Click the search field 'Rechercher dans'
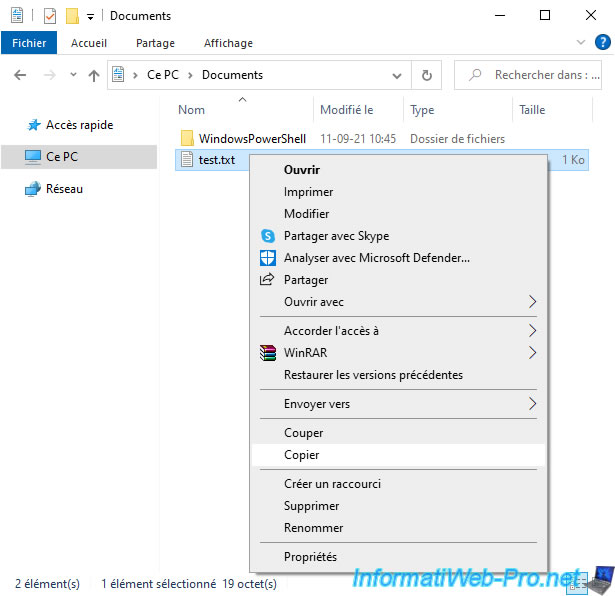The image size is (615, 596). (x=540, y=75)
